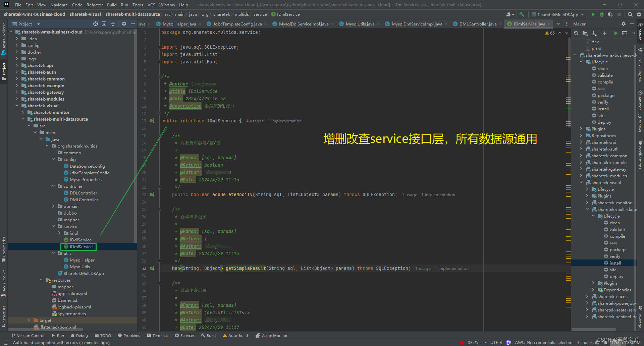Debug SharetekMultiDSApp using the bug icon
The height and width of the screenshot is (346, 644).
[601, 14]
